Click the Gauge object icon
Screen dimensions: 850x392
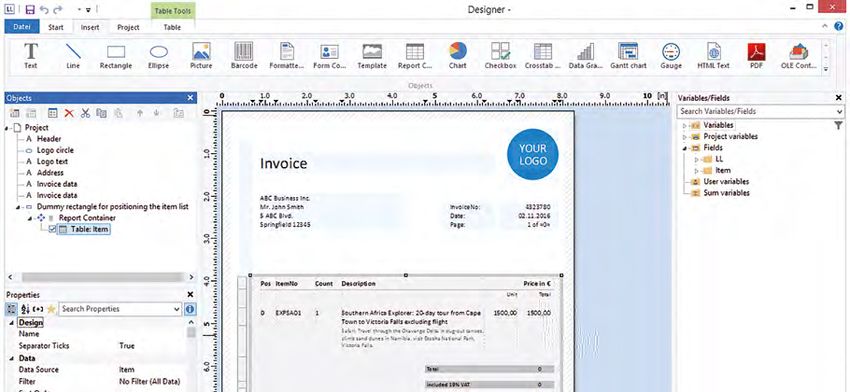(671, 56)
